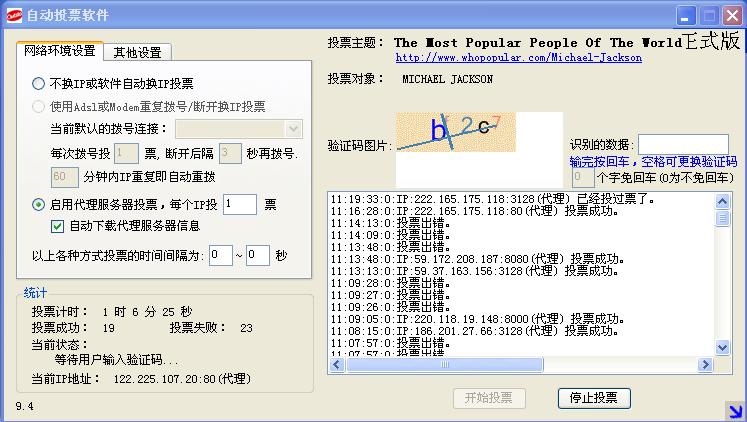Open the whopopular.com Michael-Jackson link
This screenshot has width=747, height=422.
pyautogui.click(x=518, y=58)
